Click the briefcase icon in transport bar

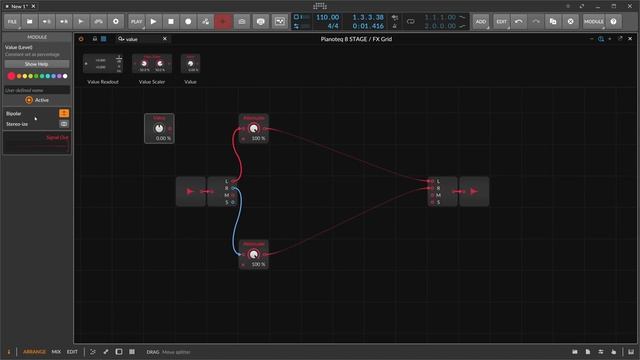click(242, 22)
